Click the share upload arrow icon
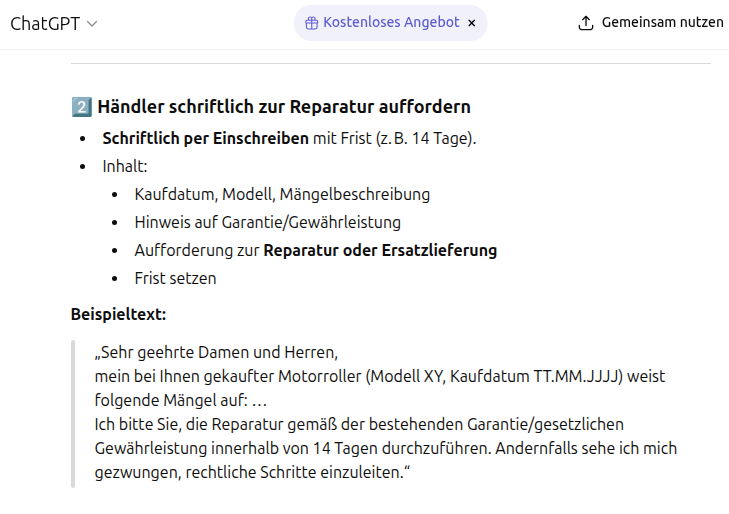 [586, 23]
